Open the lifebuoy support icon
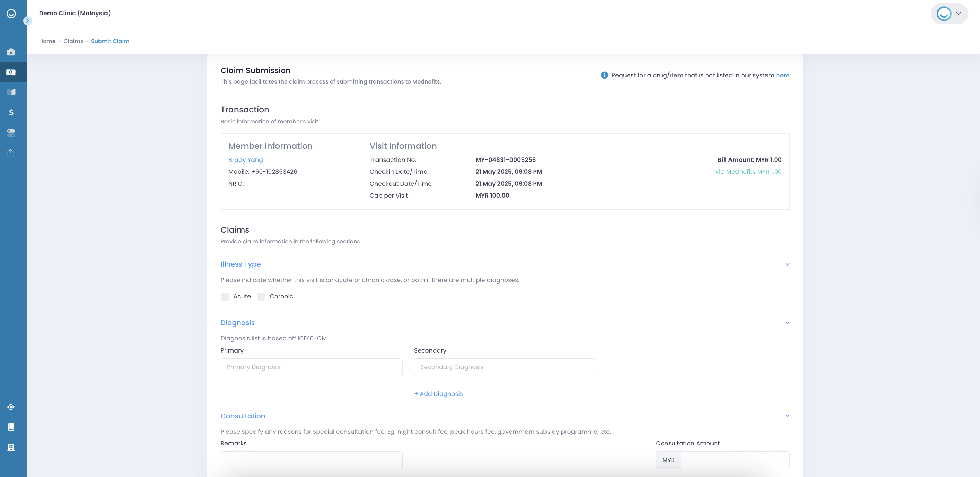The height and width of the screenshot is (477, 980). coord(11,407)
